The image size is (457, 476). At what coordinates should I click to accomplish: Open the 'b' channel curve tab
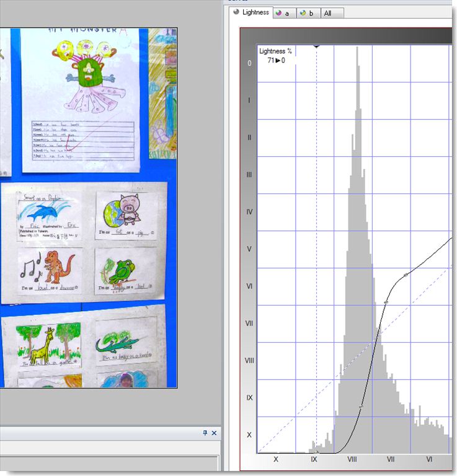[308, 14]
